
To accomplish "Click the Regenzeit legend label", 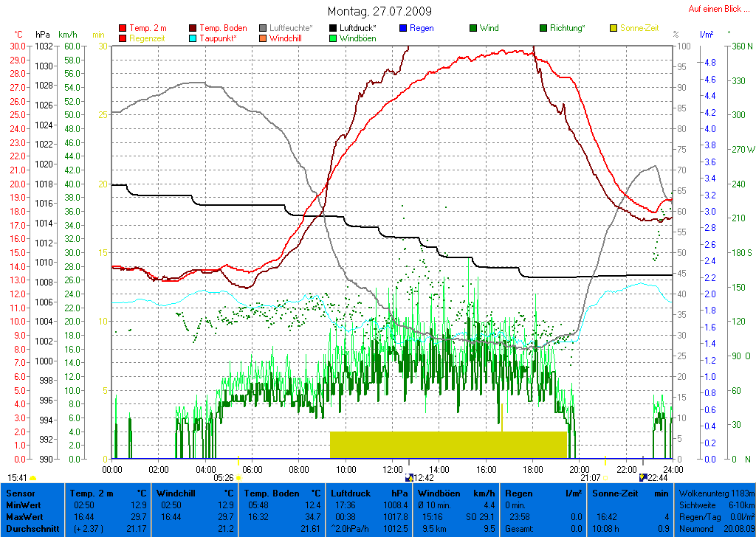I will click(x=148, y=38).
